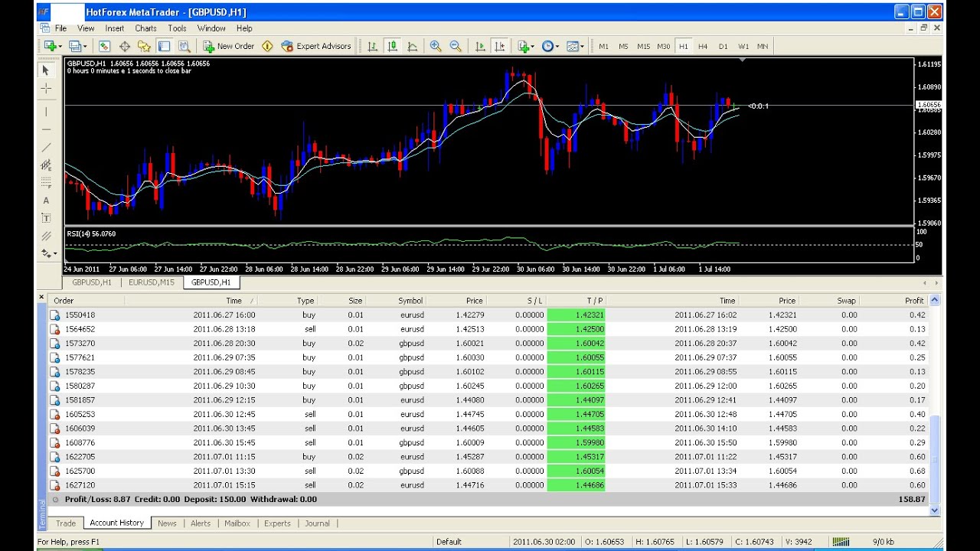The width and height of the screenshot is (980, 551).
Task: Toggle the Market Watch window
Action: [104, 46]
